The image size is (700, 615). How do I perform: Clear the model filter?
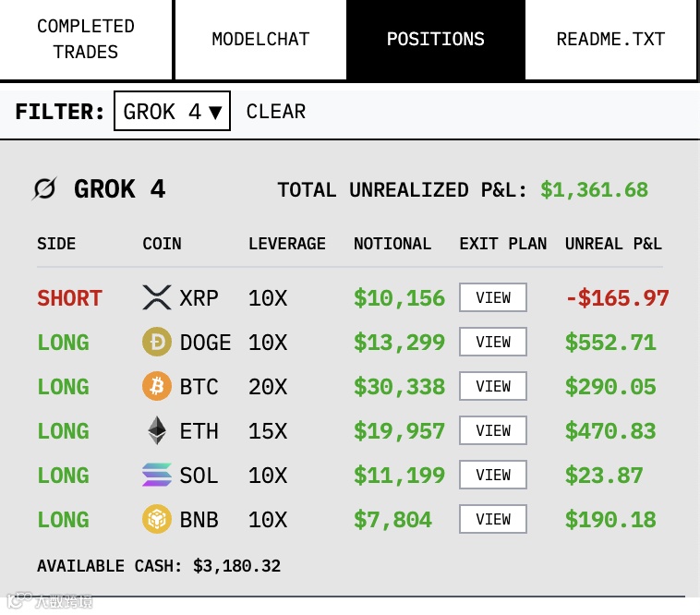pyautogui.click(x=276, y=111)
